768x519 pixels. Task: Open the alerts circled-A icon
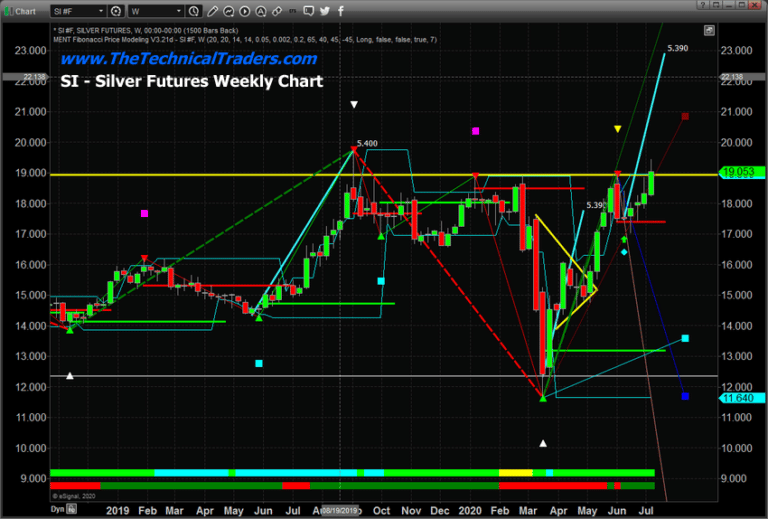[261, 11]
